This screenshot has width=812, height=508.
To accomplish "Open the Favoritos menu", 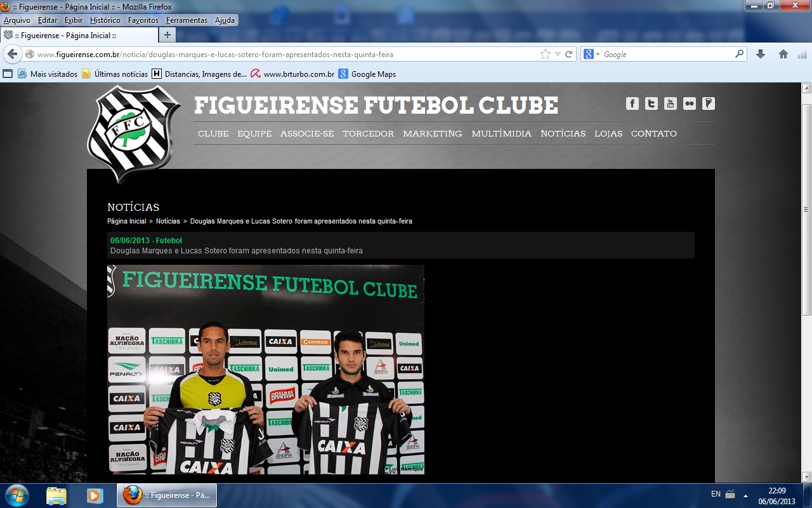I will [143, 20].
